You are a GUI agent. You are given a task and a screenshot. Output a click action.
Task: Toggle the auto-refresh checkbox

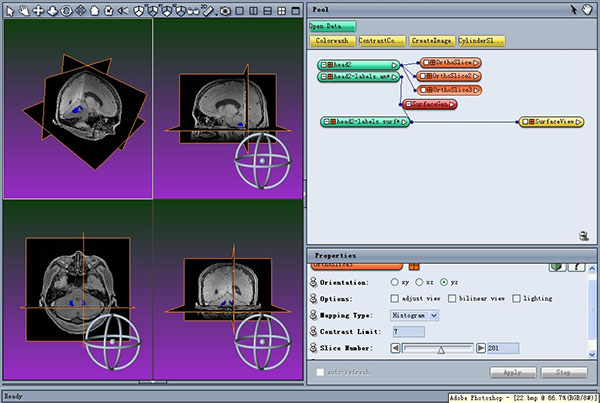[320, 372]
